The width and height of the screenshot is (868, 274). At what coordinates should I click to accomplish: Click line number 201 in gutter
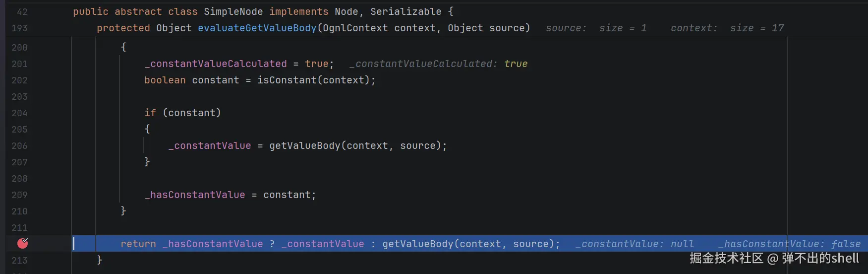click(x=19, y=64)
